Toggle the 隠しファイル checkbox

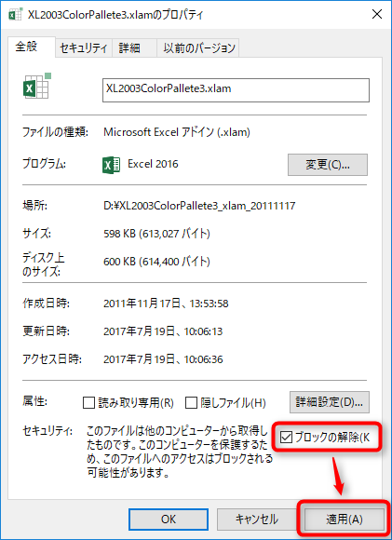tap(191, 402)
